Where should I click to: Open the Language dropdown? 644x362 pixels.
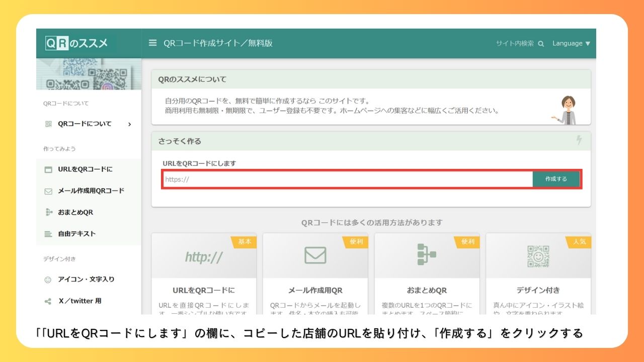[571, 44]
